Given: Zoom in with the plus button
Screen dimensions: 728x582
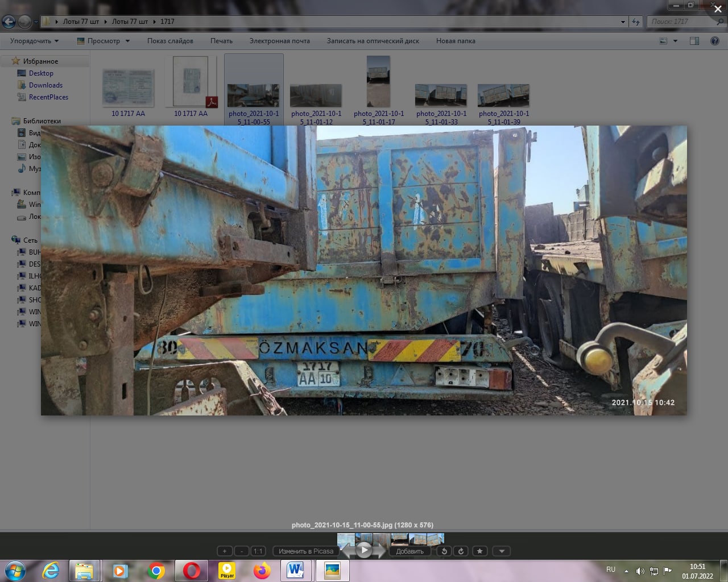Looking at the screenshot, I should pyautogui.click(x=225, y=551).
